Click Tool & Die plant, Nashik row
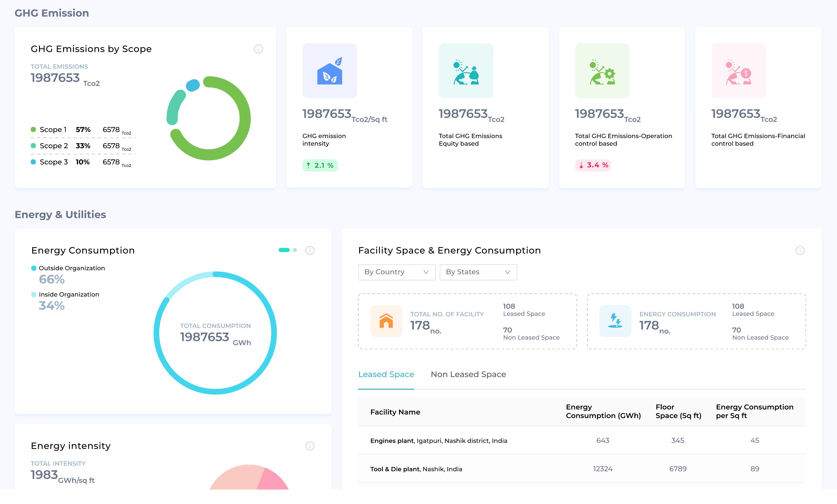Screen dimensions: 837x504 [416, 469]
